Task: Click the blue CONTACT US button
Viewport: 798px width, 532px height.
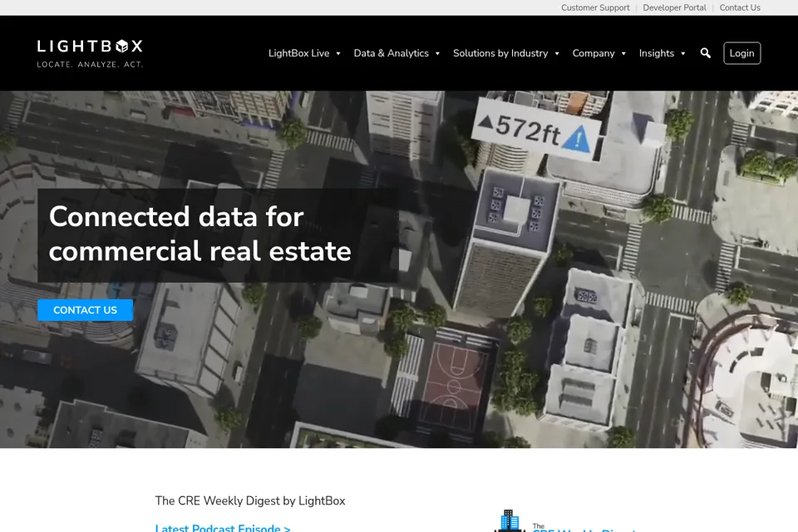Action: (x=85, y=310)
